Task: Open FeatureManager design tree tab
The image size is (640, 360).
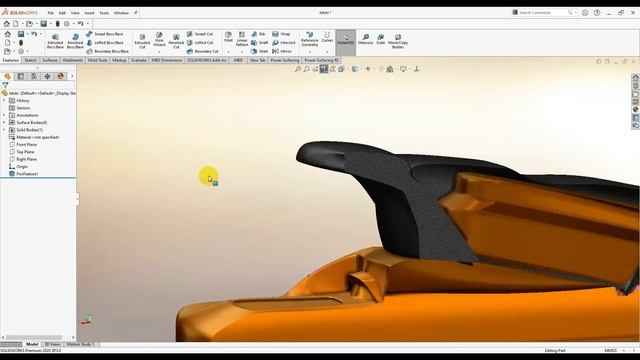Action: tap(7, 76)
